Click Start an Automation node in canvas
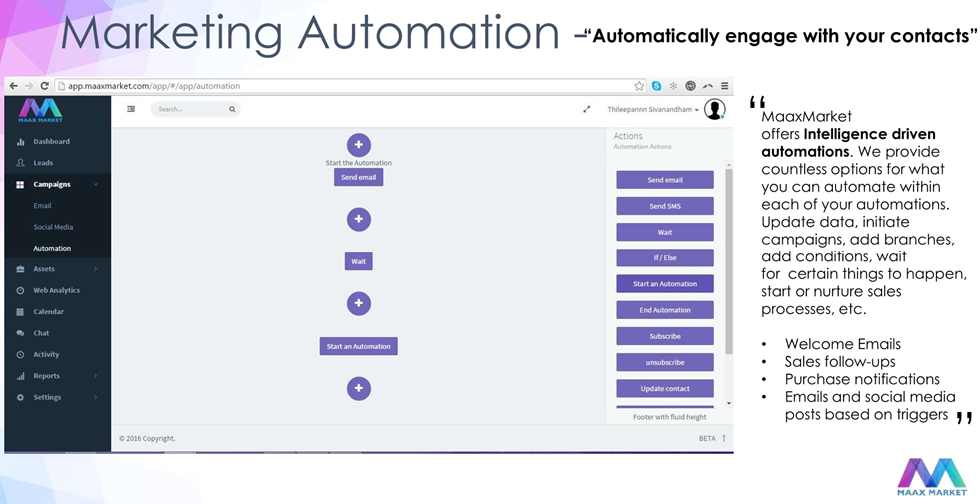This screenshot has height=504, width=980. (x=358, y=346)
